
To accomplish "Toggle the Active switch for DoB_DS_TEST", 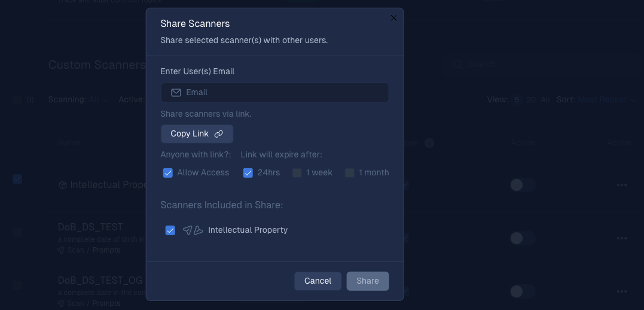I will 523,238.
